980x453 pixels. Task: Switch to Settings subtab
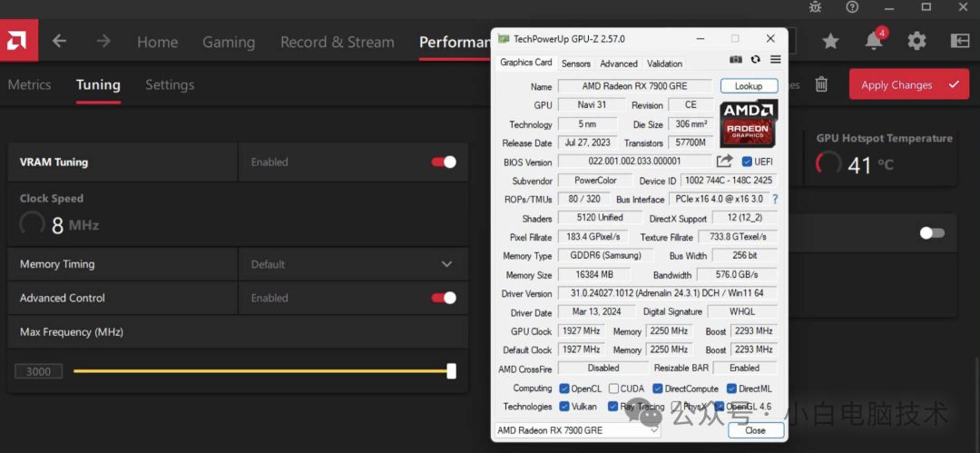coord(170,84)
